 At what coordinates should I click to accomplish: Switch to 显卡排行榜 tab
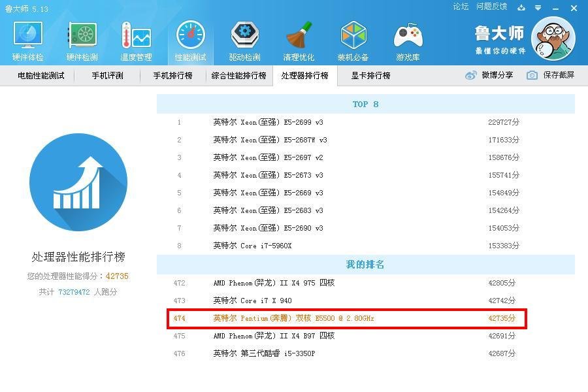point(370,76)
